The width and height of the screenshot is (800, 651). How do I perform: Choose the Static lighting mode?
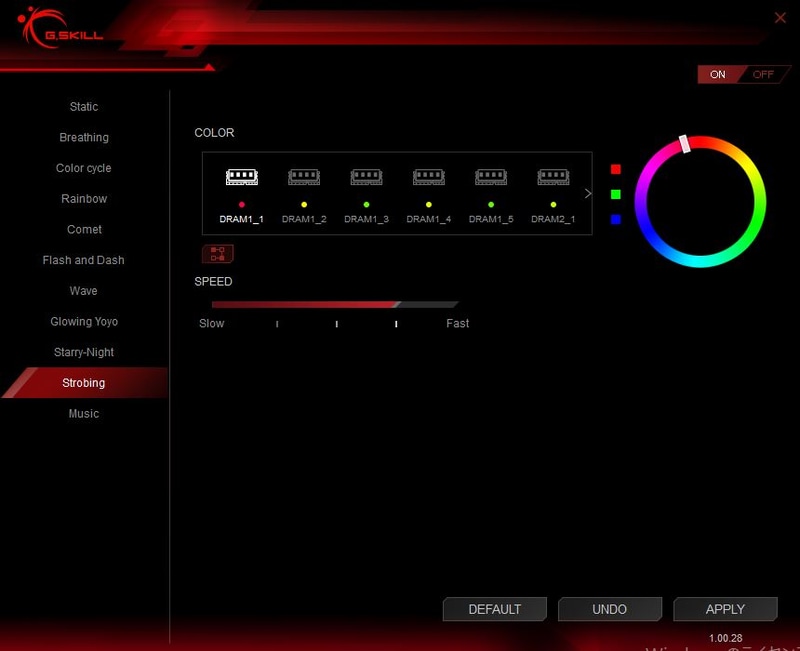pyautogui.click(x=84, y=107)
